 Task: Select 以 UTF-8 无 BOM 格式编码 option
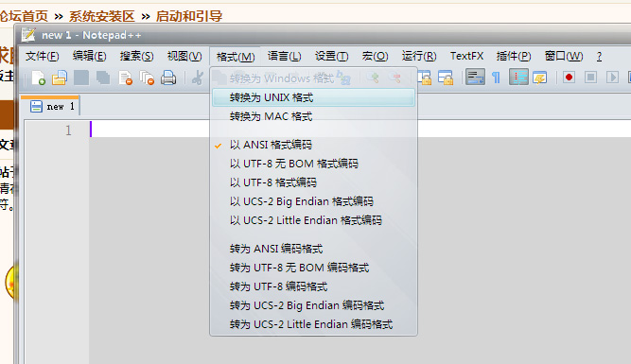coord(313,164)
